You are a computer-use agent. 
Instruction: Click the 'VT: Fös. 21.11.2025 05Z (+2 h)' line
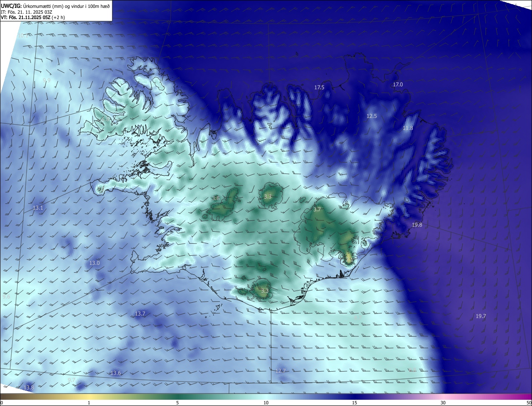point(33,17)
